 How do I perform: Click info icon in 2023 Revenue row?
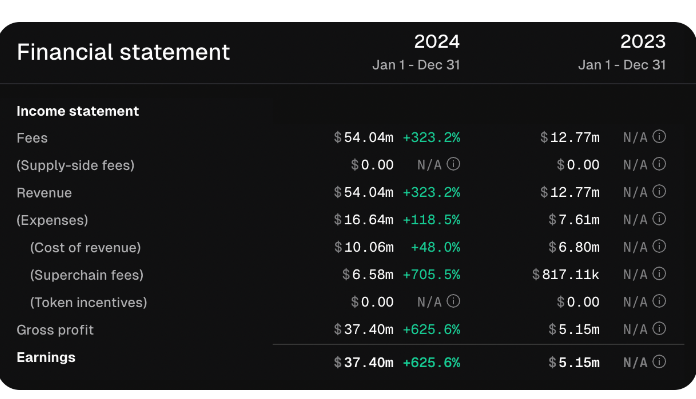(x=659, y=192)
